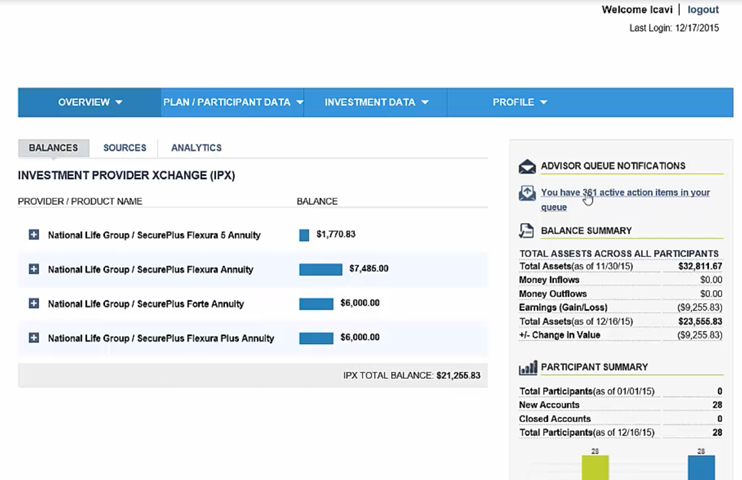This screenshot has width=742, height=480.
Task: Open the Plan / Participant Data menu
Action: (232, 102)
